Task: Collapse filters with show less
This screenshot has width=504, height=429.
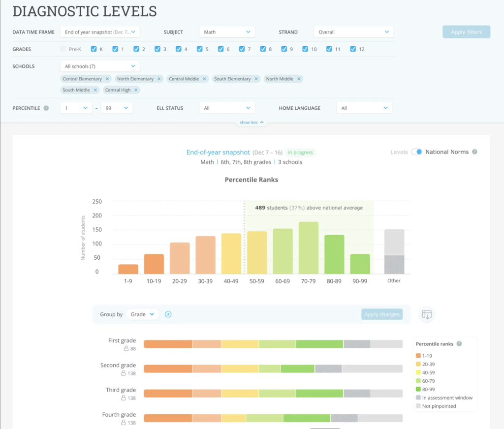Action: [x=252, y=123]
